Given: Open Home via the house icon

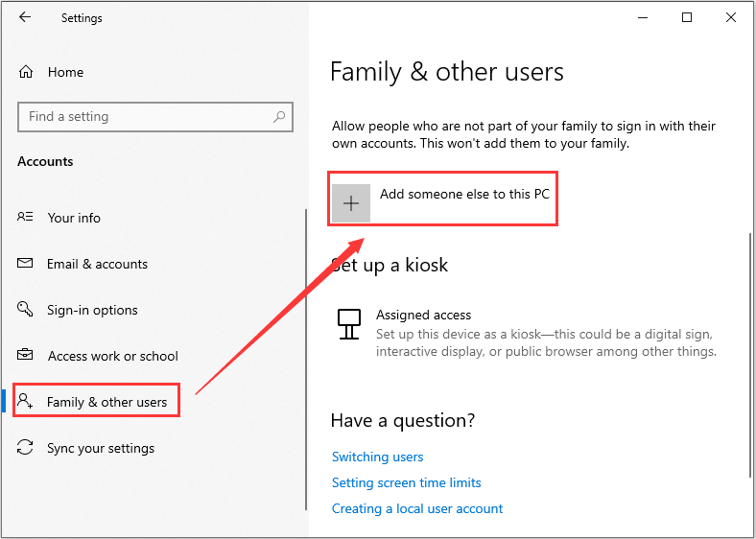Looking at the screenshot, I should (x=26, y=72).
